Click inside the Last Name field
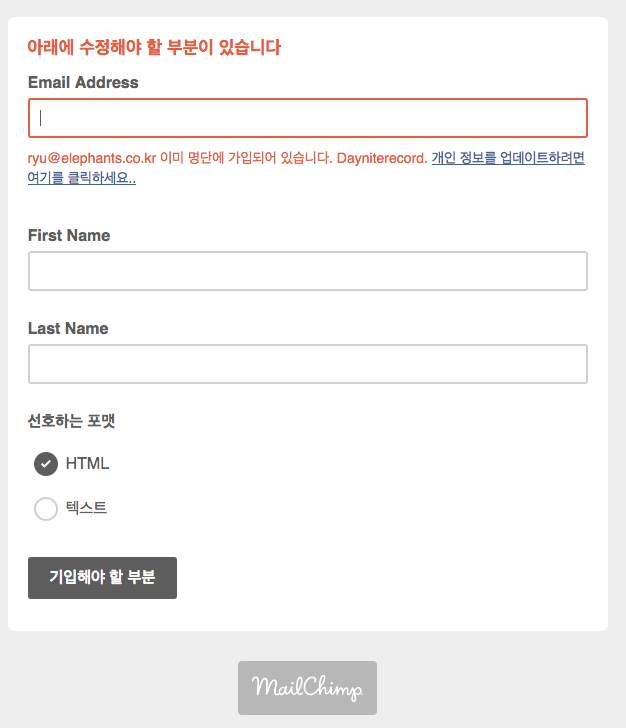This screenshot has width=626, height=728. coord(308,364)
